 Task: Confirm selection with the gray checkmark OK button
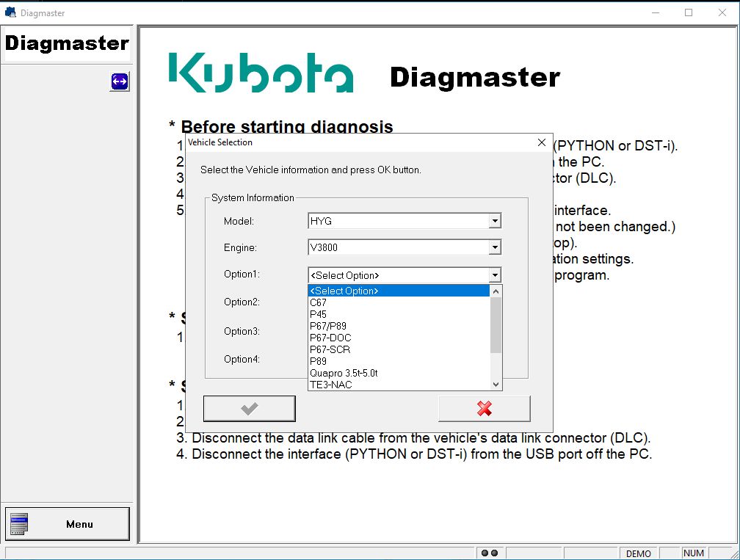point(249,409)
